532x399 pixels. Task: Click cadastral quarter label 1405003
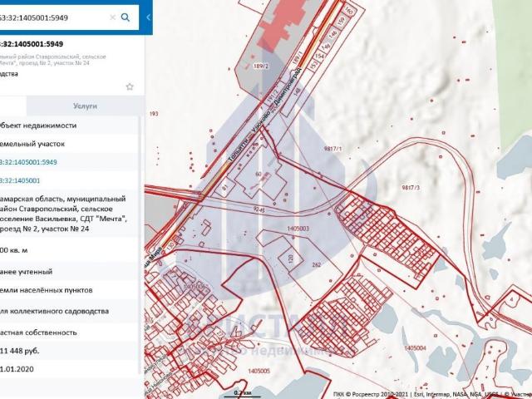(297, 227)
